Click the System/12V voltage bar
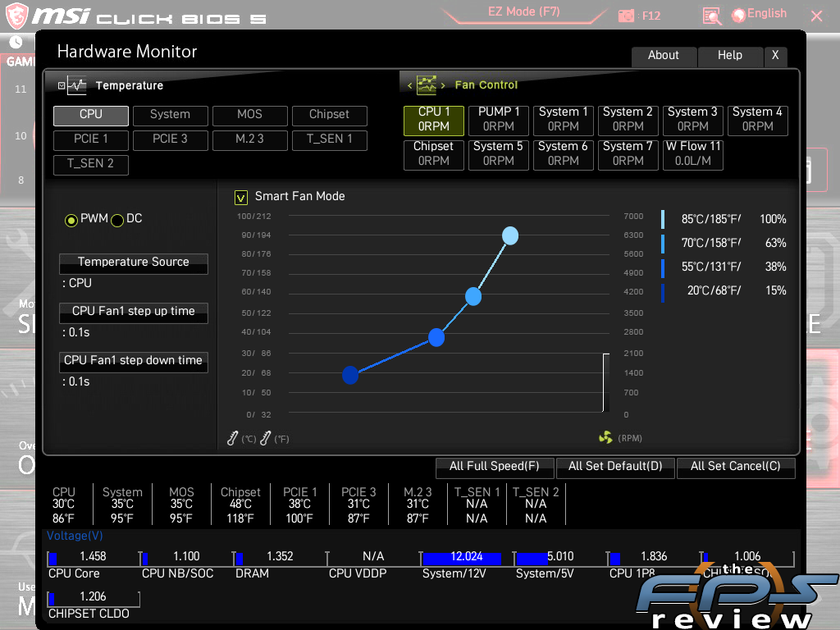The height and width of the screenshot is (630, 840). pos(467,559)
